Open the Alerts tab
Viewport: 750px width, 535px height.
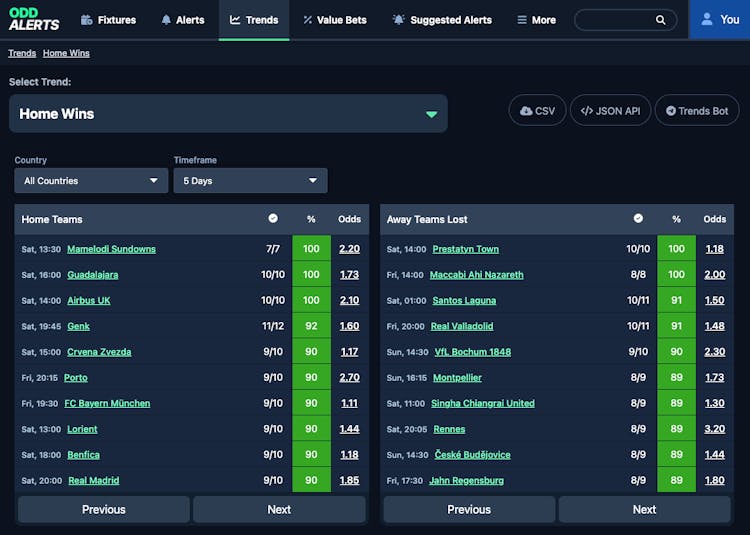pos(183,20)
